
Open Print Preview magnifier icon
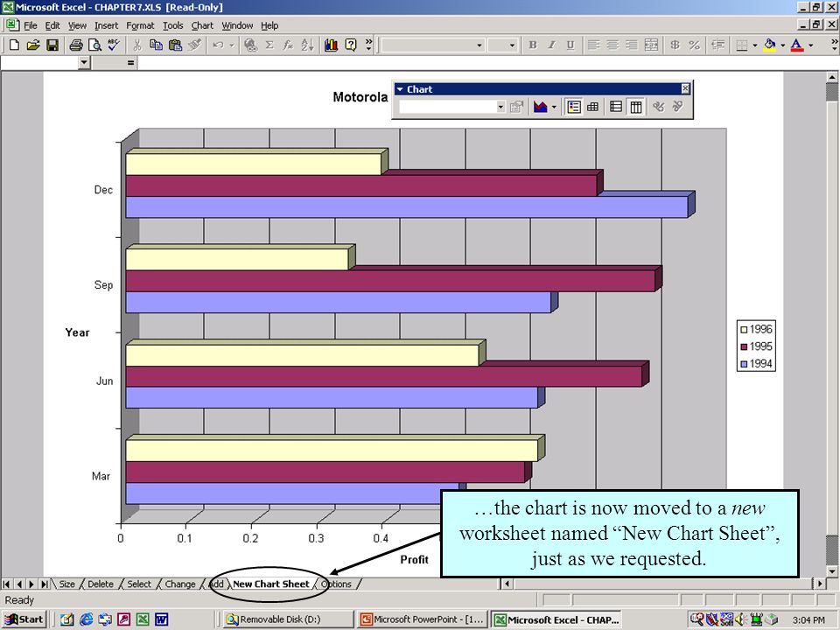tap(94, 45)
